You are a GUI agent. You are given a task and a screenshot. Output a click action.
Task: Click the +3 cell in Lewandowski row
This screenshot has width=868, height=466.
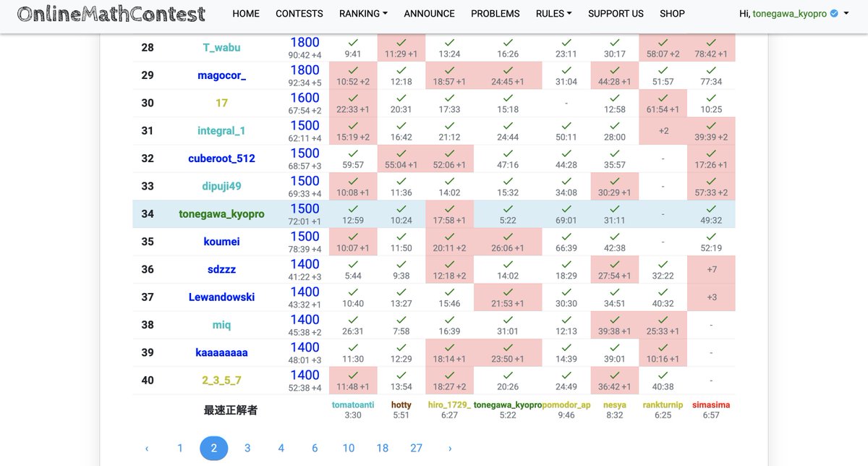tap(712, 297)
